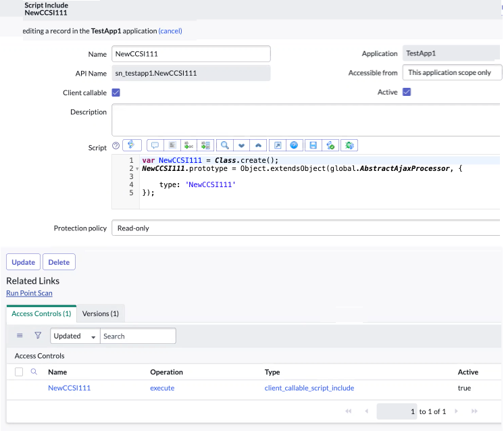Click the magnifier search icon in script toolbar
Viewport: 504px width, 431px height.
225,145
